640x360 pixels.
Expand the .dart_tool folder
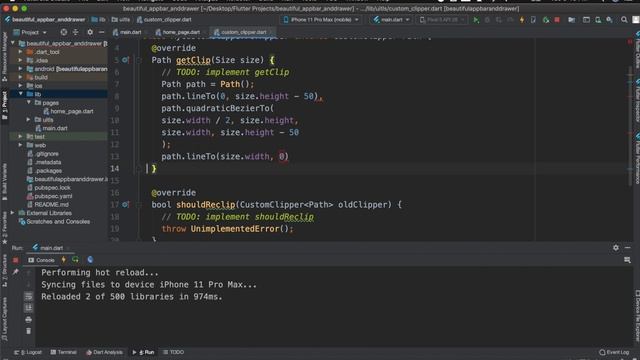tap(20, 52)
